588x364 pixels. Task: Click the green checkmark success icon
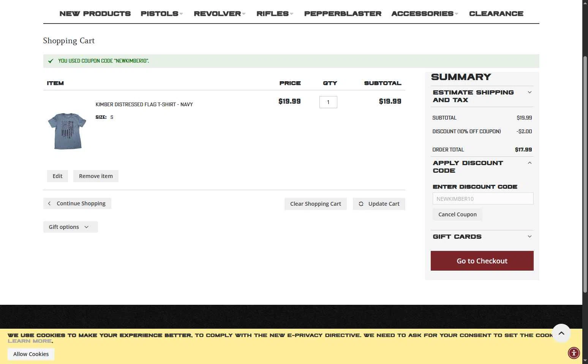click(x=51, y=61)
